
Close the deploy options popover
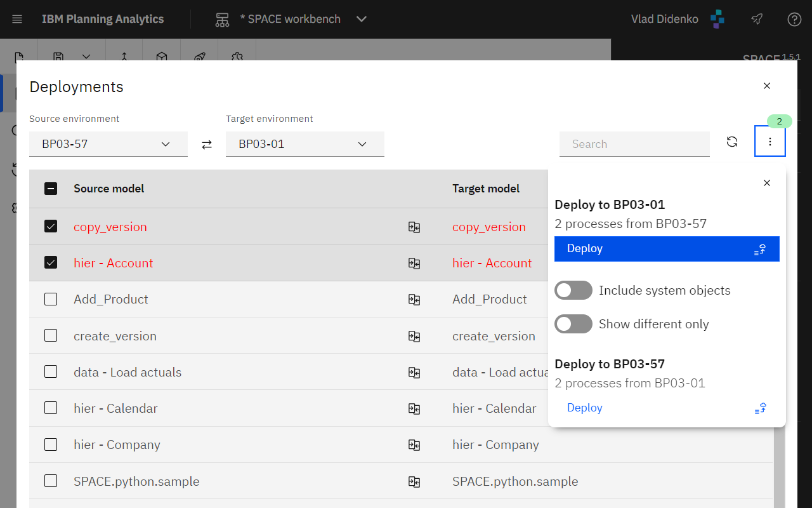coord(767,183)
